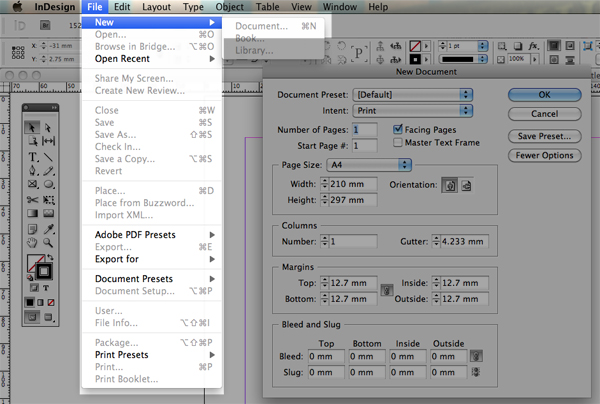Click Formatting affects text T icon

46,288
